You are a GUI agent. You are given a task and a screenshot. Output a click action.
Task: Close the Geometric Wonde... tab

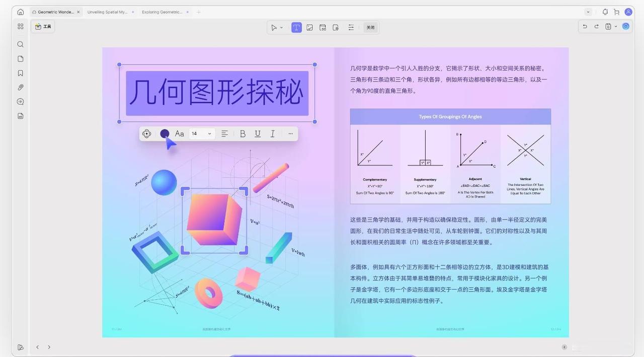pyautogui.click(x=78, y=12)
